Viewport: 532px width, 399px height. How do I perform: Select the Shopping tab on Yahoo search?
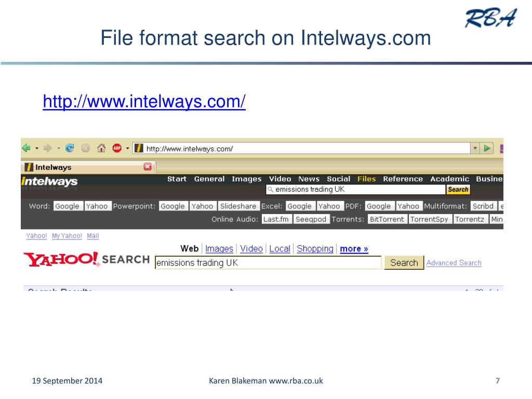tap(315, 248)
